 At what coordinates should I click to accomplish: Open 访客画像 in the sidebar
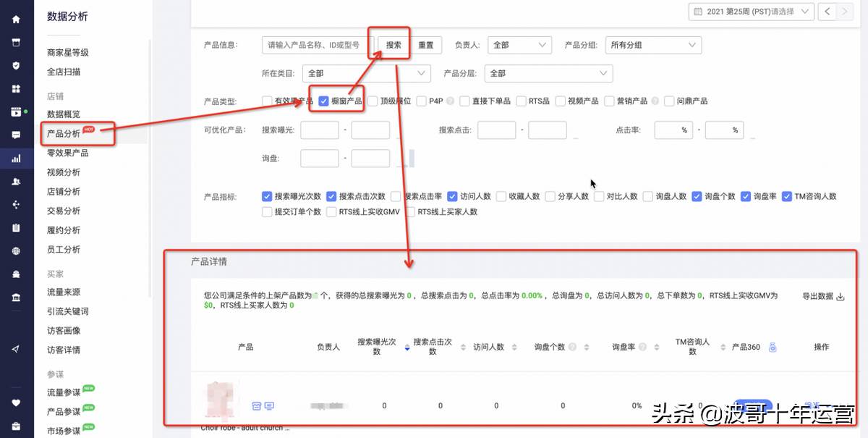point(64,331)
